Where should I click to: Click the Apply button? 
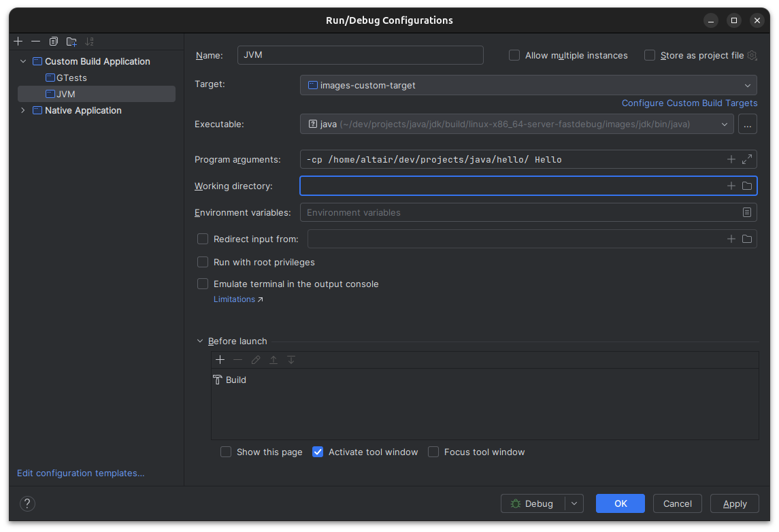coord(735,503)
